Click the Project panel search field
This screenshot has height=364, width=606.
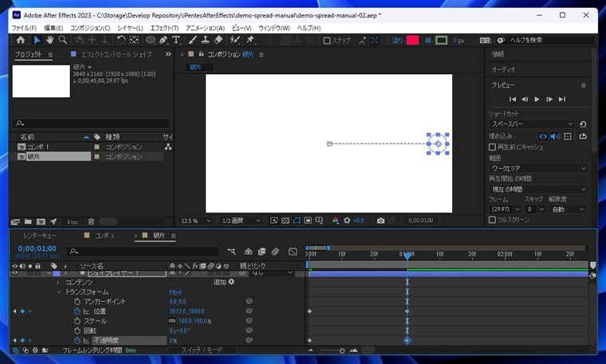pos(91,123)
